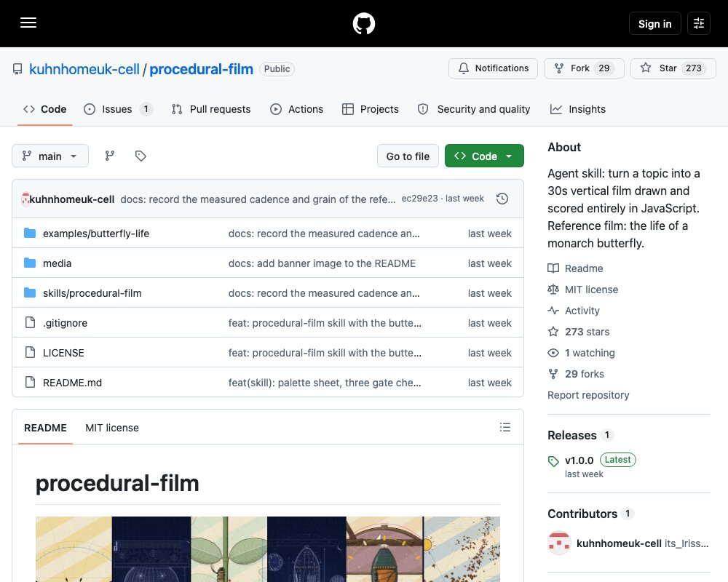Click kuhnhomeuk-cell contributor avatar

coord(559,543)
